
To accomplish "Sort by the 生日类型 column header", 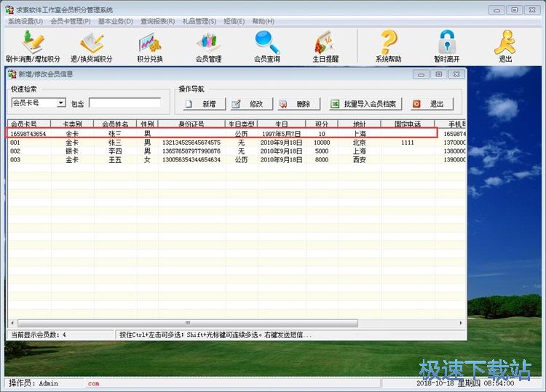I will (x=241, y=124).
